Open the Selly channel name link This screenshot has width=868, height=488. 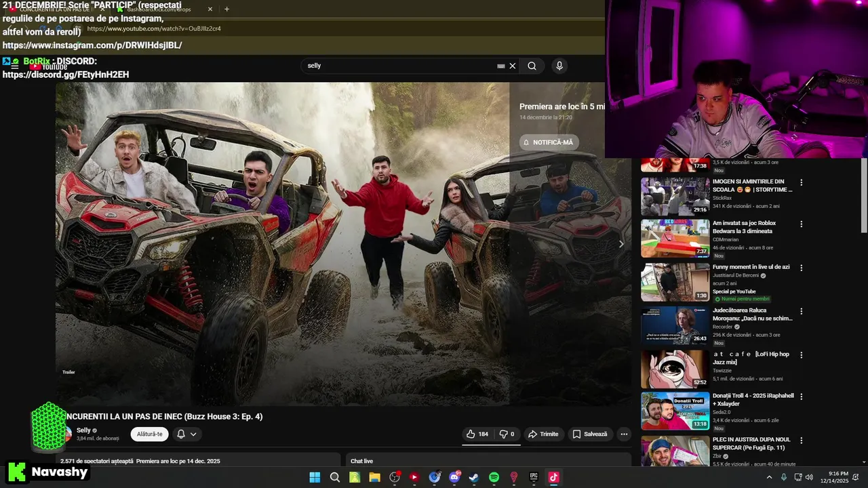pos(83,430)
